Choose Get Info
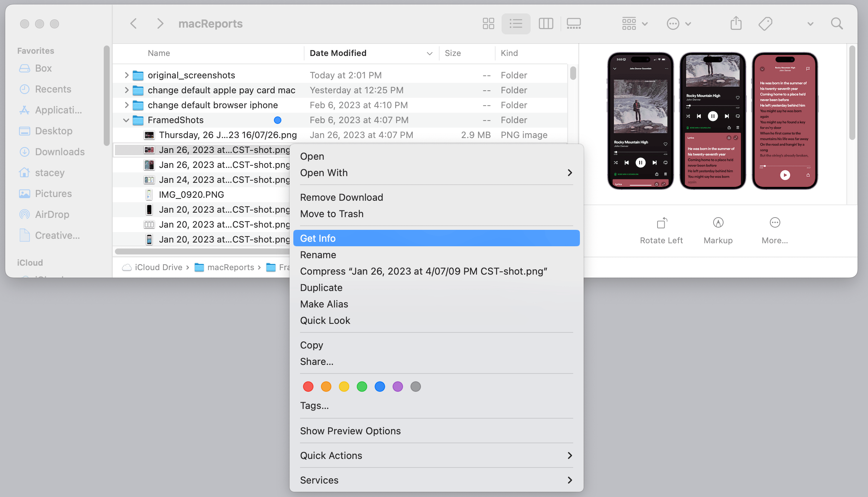 [x=436, y=238]
